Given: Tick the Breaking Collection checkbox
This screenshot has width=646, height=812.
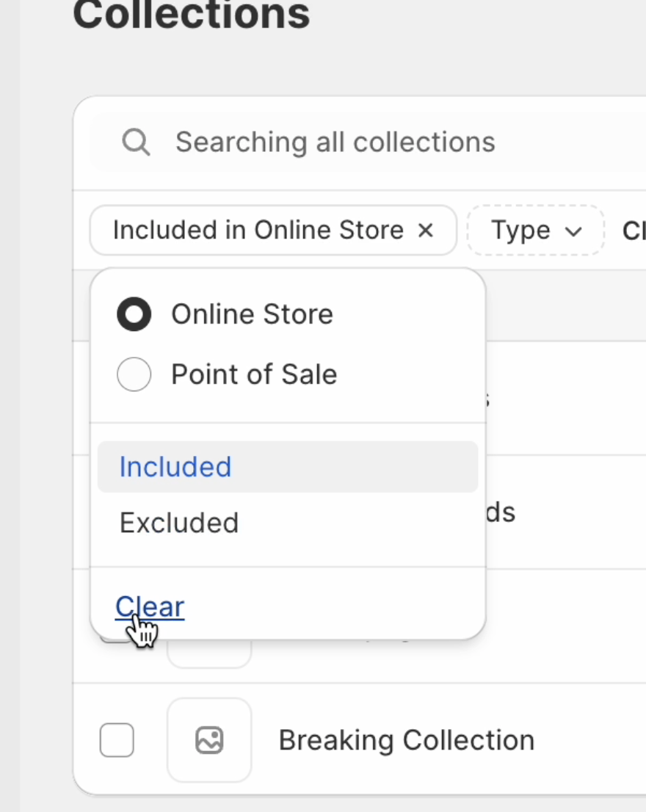Looking at the screenshot, I should click(x=117, y=739).
